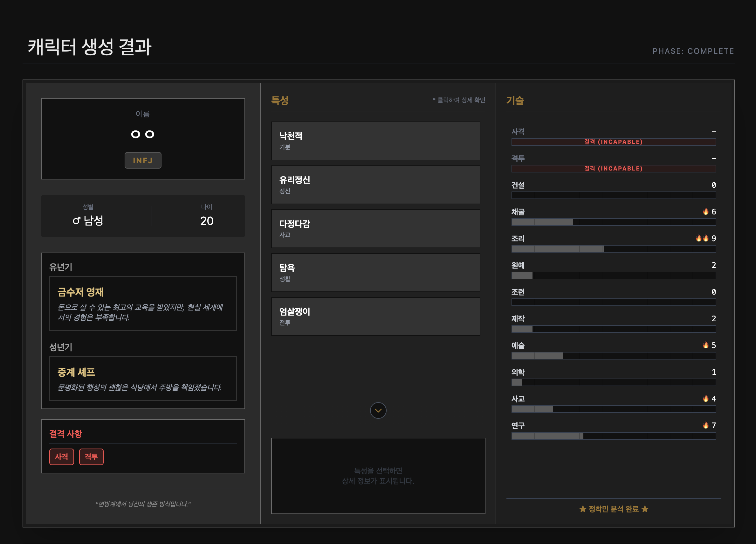
Task: Select the 낙천적 trait card
Action: pyautogui.click(x=375, y=141)
